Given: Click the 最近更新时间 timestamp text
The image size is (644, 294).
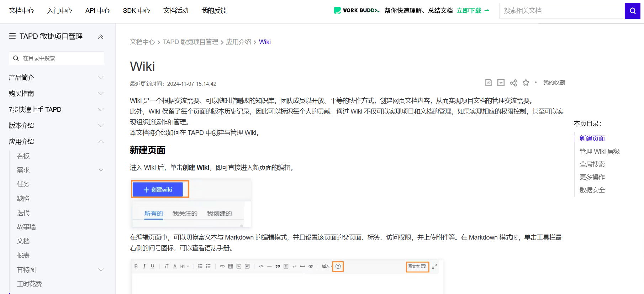Looking at the screenshot, I should 173,84.
